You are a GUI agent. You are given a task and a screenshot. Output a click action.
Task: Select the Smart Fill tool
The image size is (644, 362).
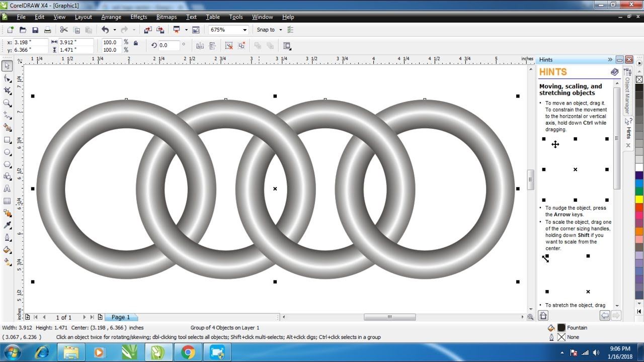[x=7, y=127]
